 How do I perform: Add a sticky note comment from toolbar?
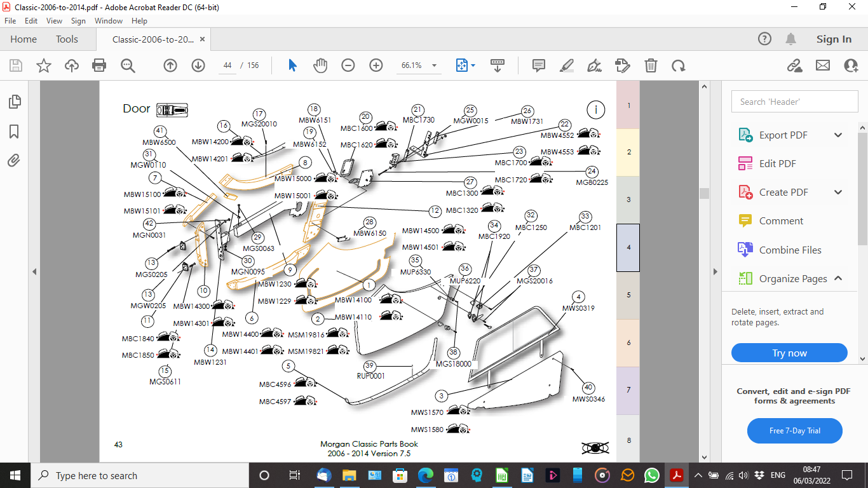pyautogui.click(x=539, y=65)
